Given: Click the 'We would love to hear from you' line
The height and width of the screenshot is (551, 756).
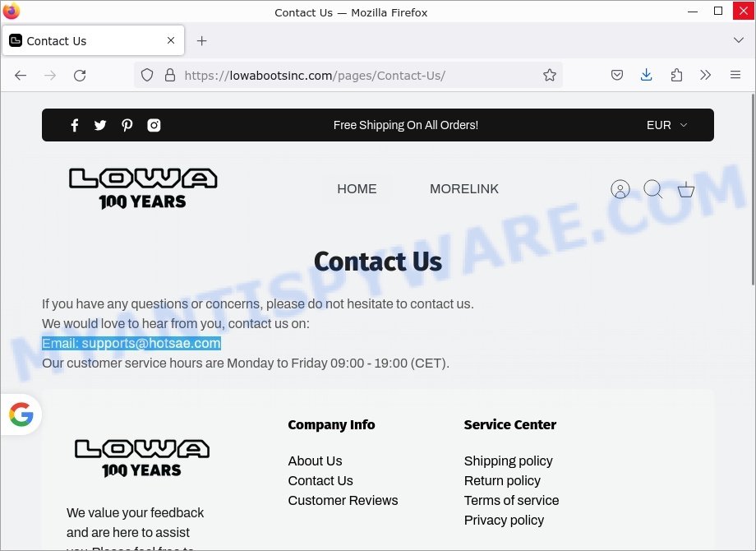Looking at the screenshot, I should tap(176, 324).
